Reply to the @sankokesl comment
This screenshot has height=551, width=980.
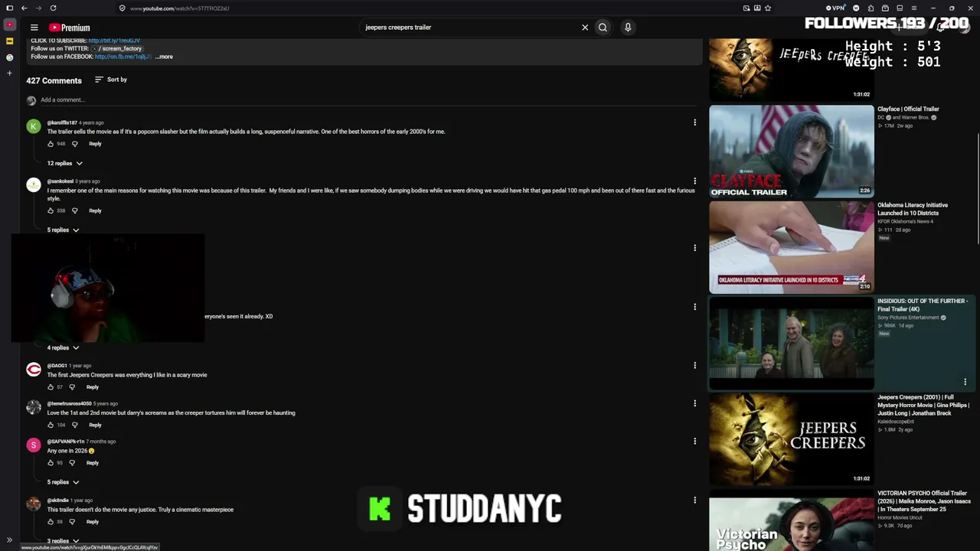tap(95, 210)
